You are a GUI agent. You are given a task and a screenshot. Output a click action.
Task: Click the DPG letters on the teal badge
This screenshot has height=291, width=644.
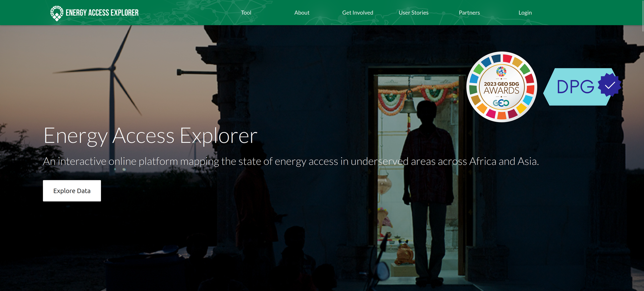point(575,87)
